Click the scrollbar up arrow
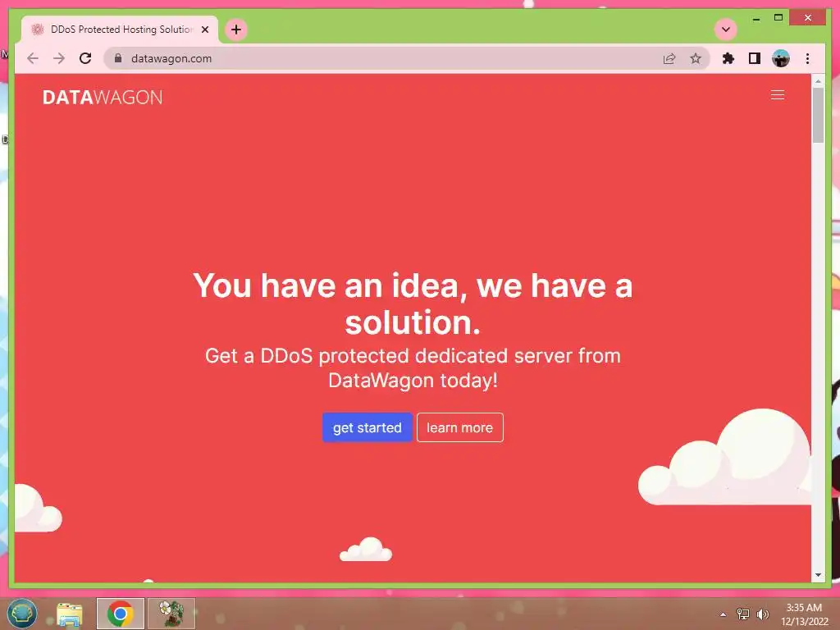The image size is (840, 630). coord(818,81)
